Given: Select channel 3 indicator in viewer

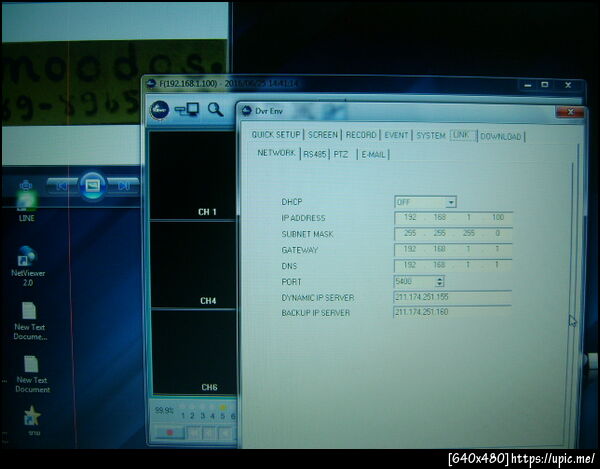Looking at the screenshot, I should point(202,412).
